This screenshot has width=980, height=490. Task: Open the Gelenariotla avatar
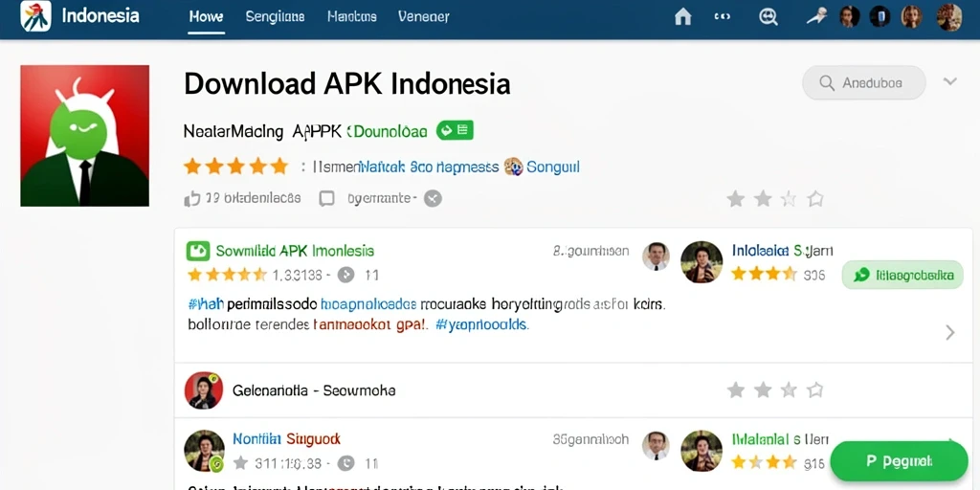tap(204, 390)
